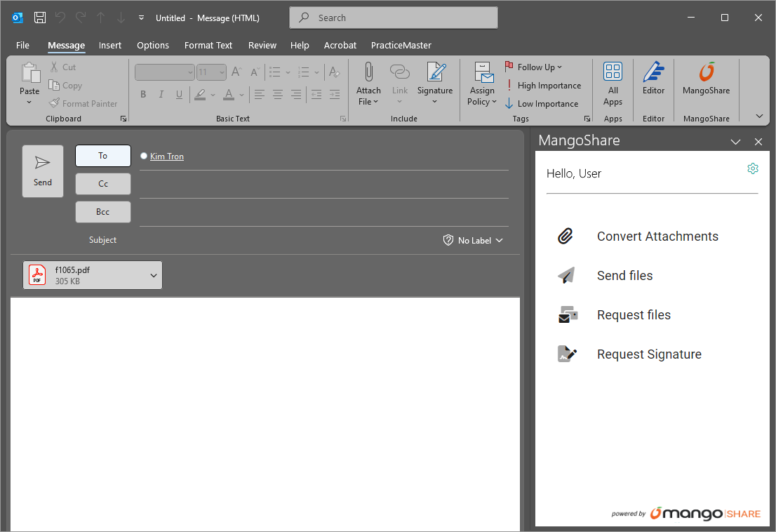Screen dimensions: 776x532
Task: Click the Bcc button
Action: [103, 212]
